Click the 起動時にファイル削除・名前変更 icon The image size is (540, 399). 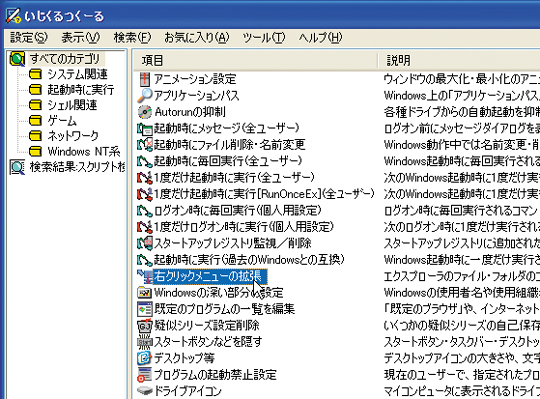pyautogui.click(x=145, y=145)
